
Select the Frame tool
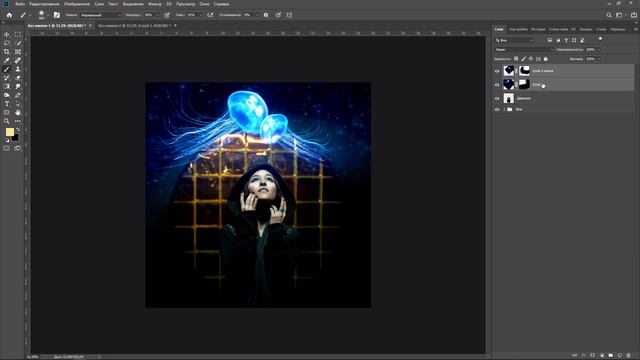pyautogui.click(x=18, y=52)
